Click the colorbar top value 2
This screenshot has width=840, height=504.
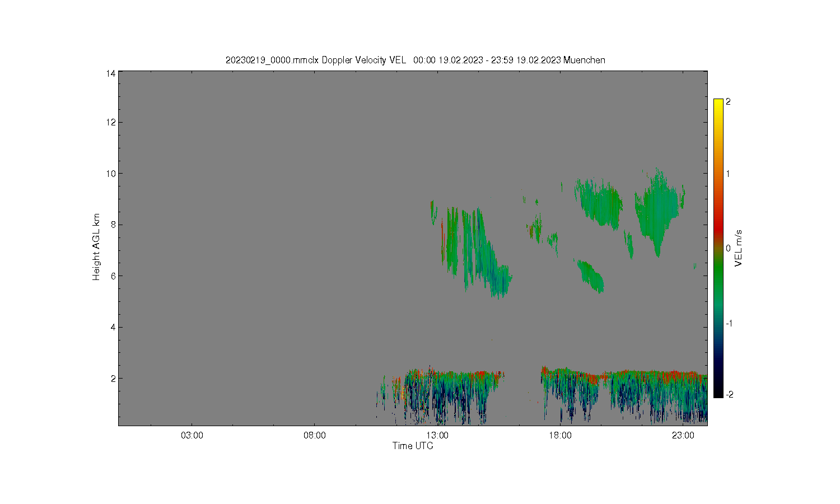click(728, 102)
